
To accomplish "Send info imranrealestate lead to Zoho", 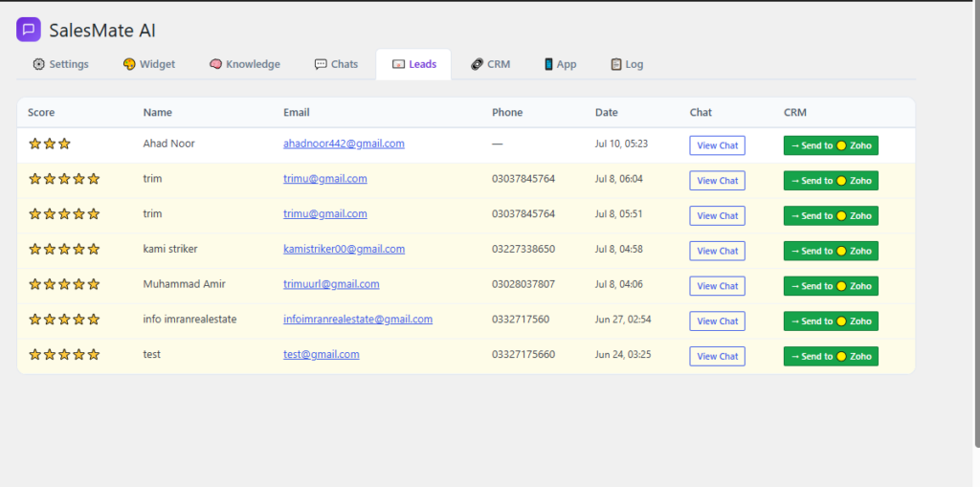I will point(832,321).
